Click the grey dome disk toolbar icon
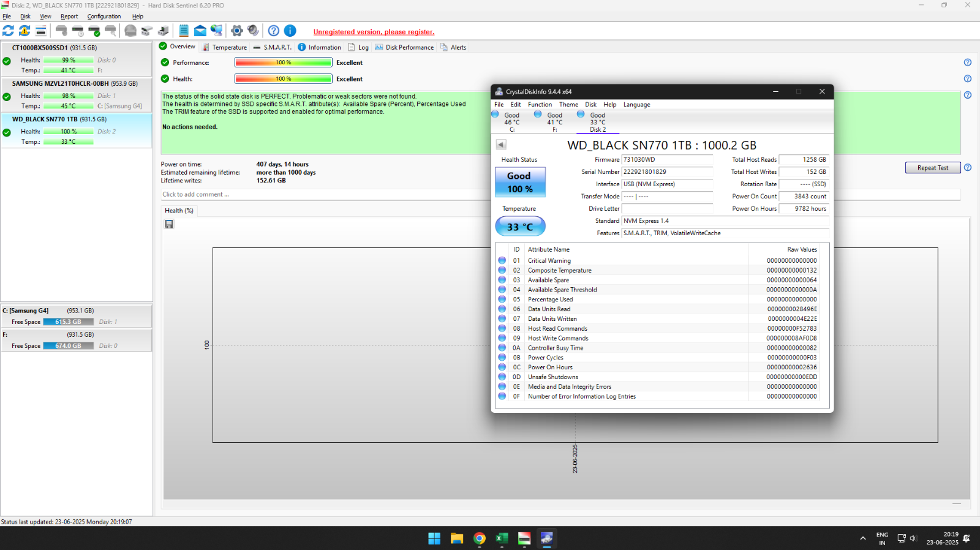The height and width of the screenshot is (550, 980). pos(130,31)
